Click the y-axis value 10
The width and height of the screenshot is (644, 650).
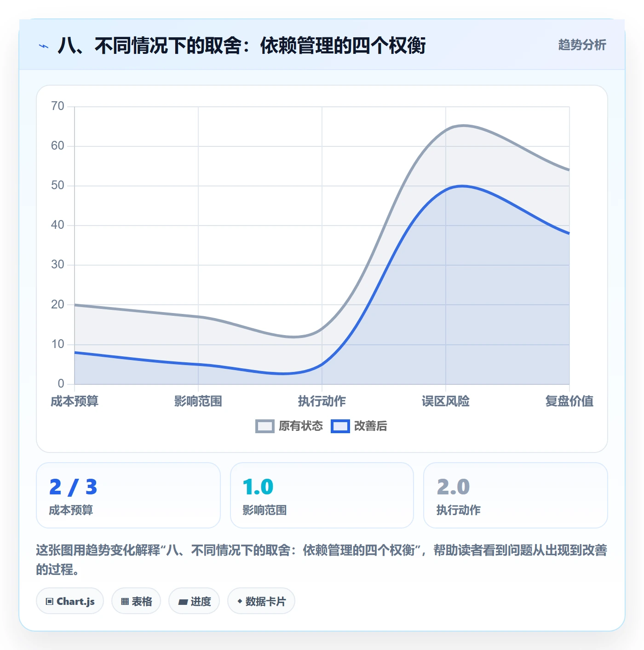58,344
